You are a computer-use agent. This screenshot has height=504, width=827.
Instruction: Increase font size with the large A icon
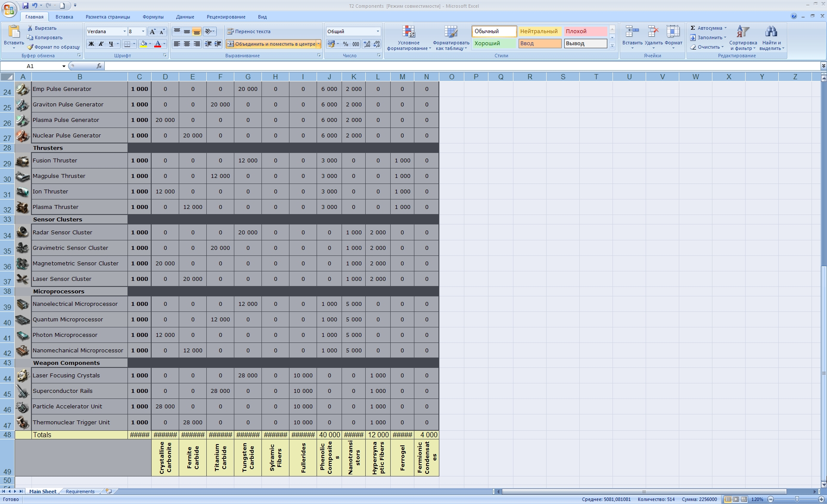click(152, 31)
